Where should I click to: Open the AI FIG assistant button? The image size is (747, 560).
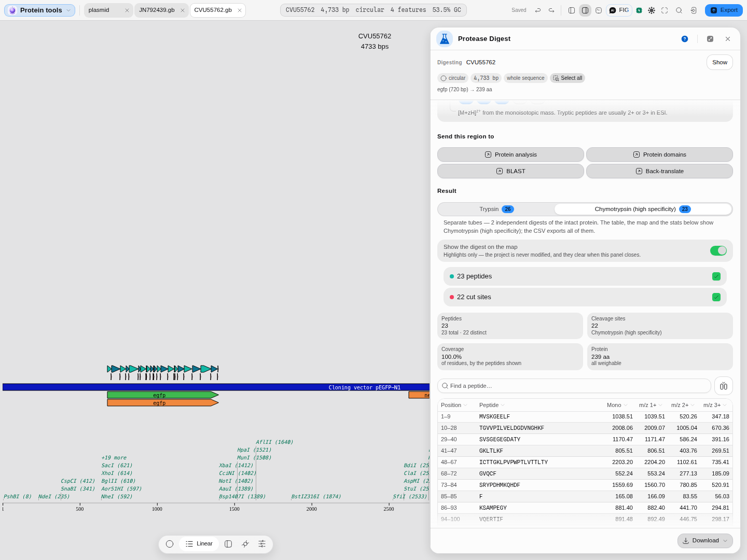click(619, 10)
